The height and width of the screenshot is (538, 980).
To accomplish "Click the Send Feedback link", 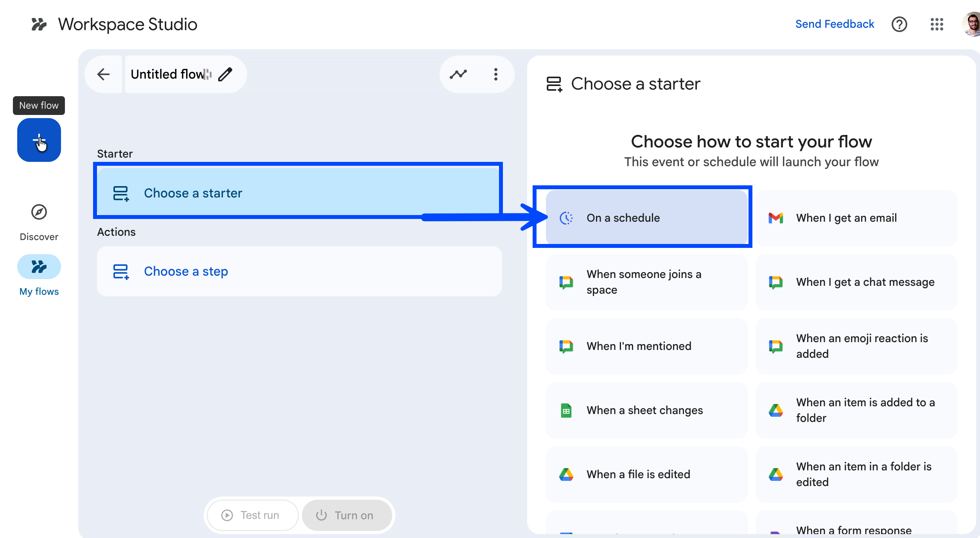I will click(x=835, y=24).
